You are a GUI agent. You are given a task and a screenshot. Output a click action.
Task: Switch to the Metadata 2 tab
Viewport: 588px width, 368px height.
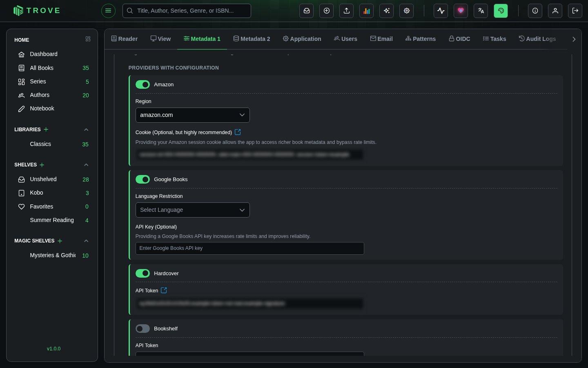coord(252,39)
